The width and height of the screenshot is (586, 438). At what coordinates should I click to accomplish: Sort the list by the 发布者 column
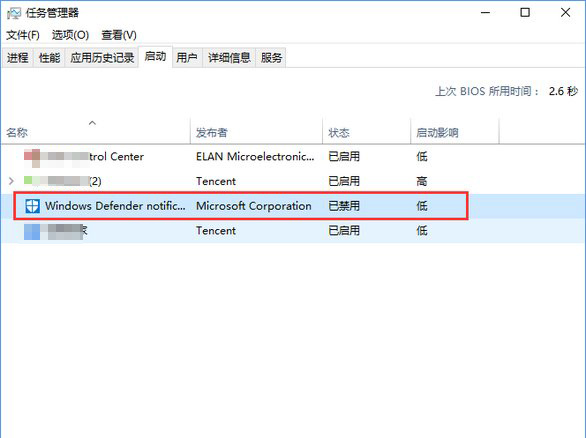pos(256,132)
